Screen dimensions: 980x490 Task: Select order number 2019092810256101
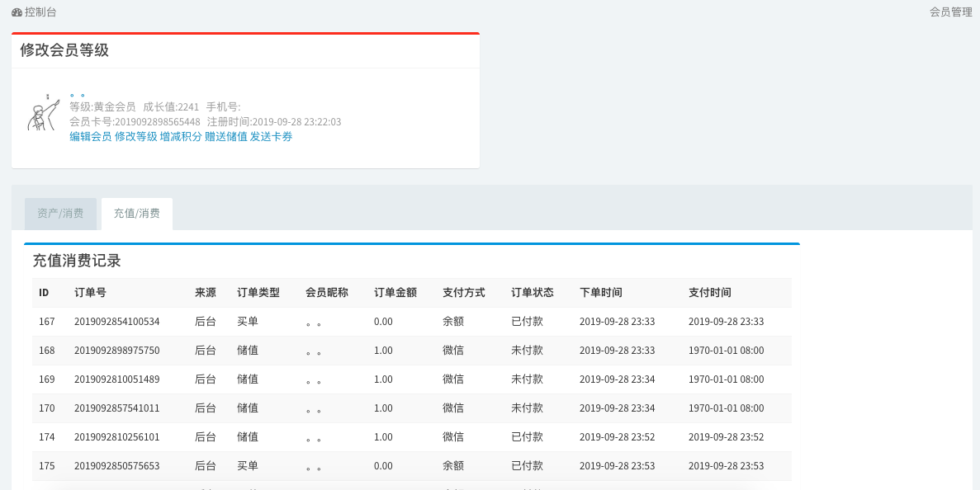click(x=117, y=437)
